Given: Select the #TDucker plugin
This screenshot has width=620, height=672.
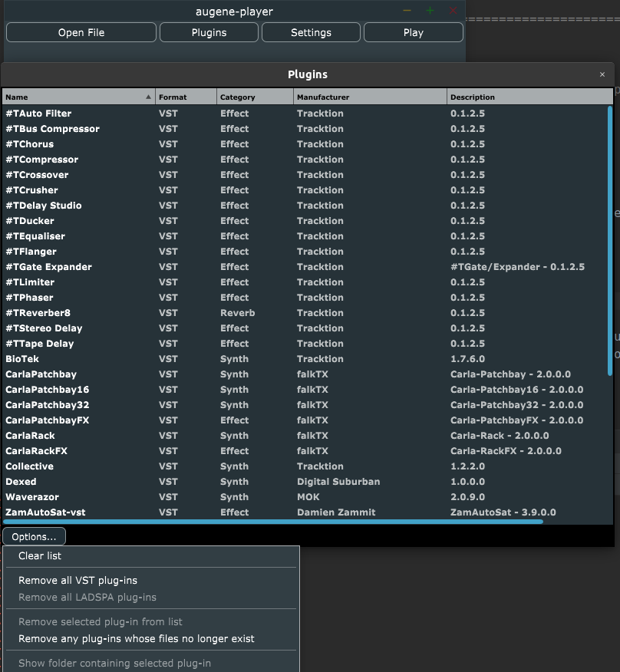Looking at the screenshot, I should click(305, 221).
